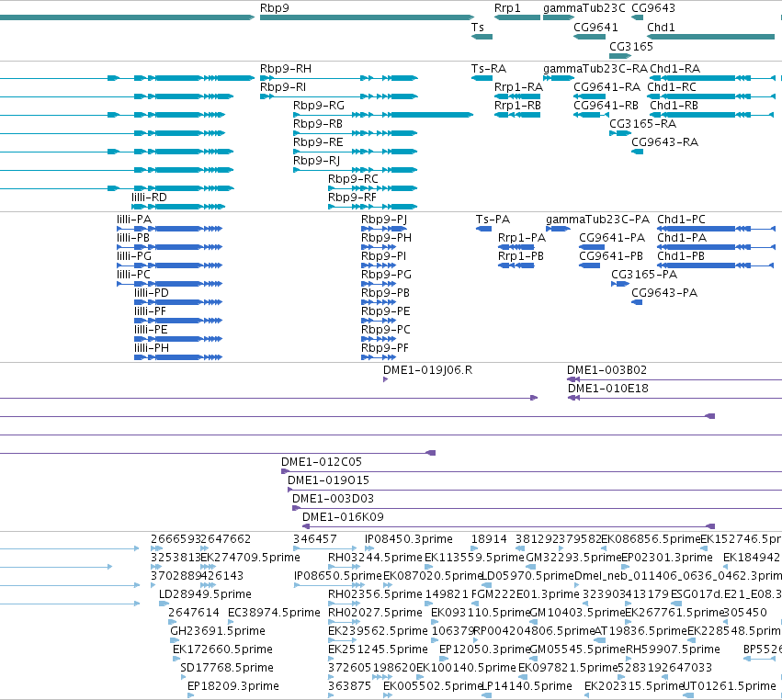Click EST label GH23691.5prime

click(218, 631)
